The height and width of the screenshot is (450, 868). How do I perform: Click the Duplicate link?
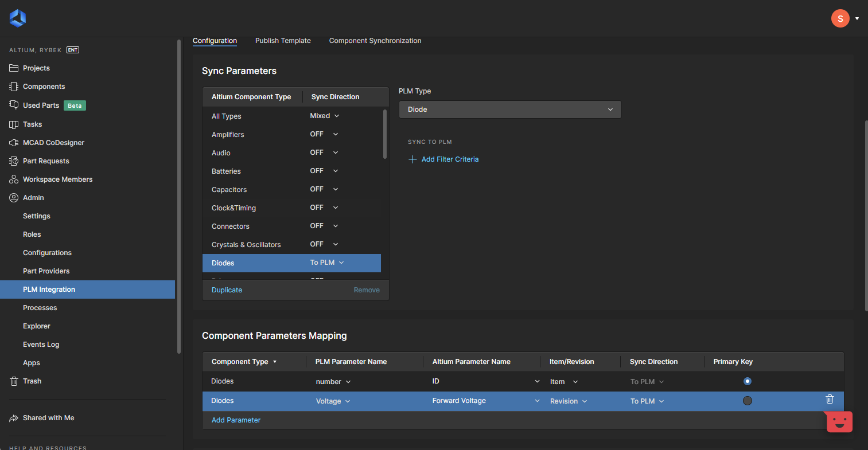pyautogui.click(x=227, y=290)
